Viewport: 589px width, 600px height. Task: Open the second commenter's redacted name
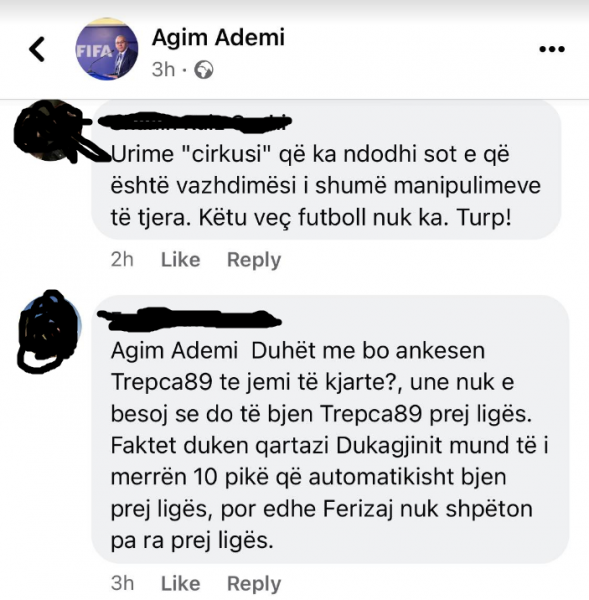[189, 319]
